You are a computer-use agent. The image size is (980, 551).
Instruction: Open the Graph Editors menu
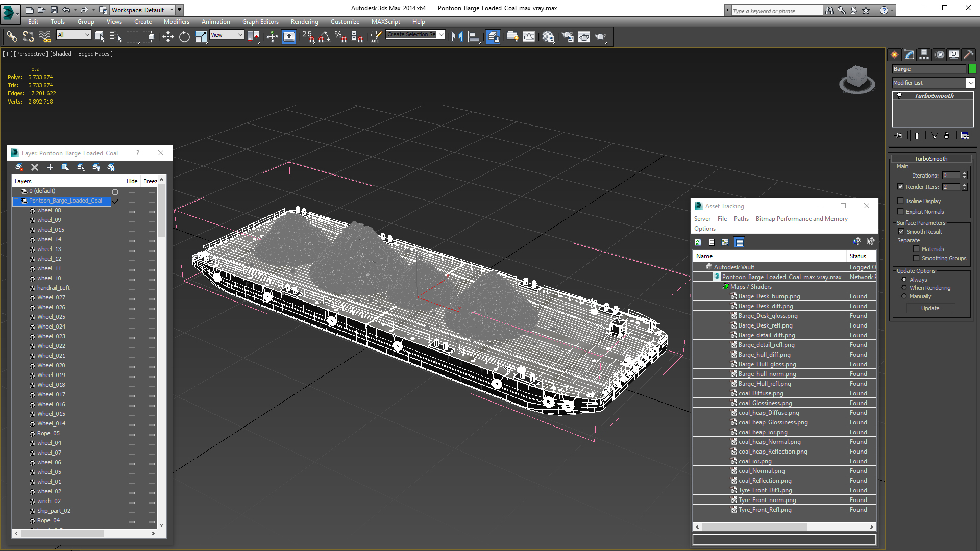260,22
